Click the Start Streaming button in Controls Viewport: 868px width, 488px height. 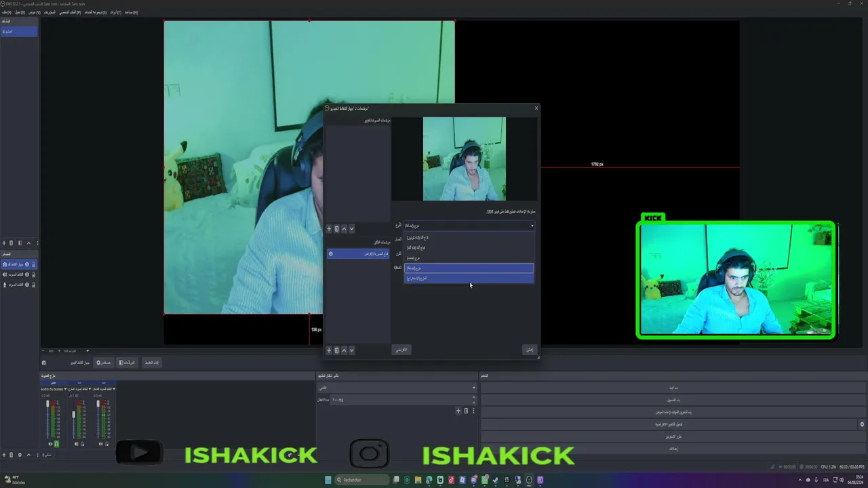[x=672, y=388]
